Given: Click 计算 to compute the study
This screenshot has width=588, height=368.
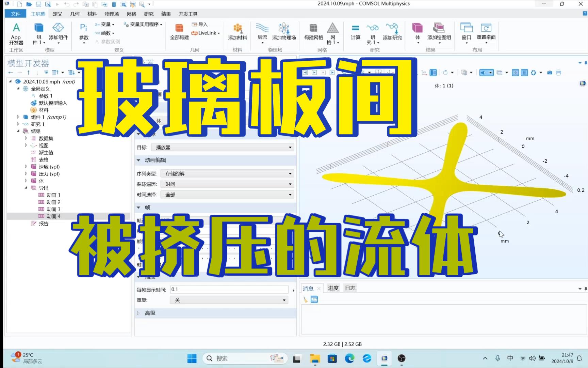Looking at the screenshot, I should [x=355, y=32].
